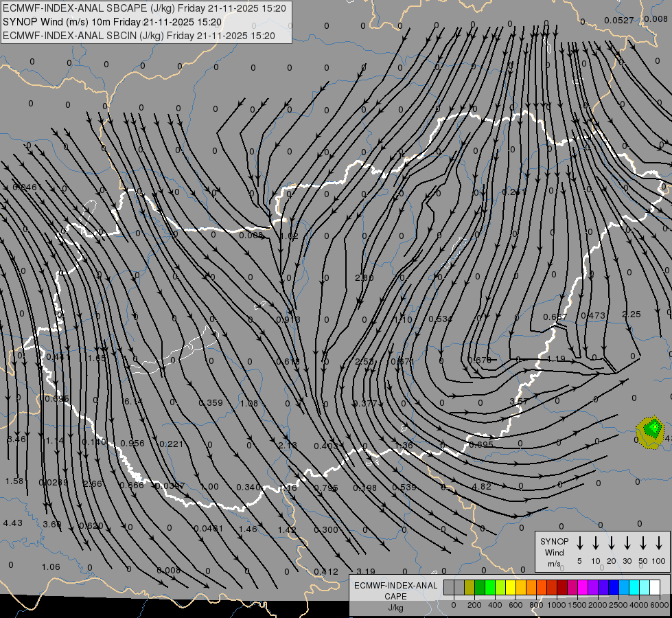Click the map value 2.25
The height and width of the screenshot is (618, 672).
(x=632, y=314)
